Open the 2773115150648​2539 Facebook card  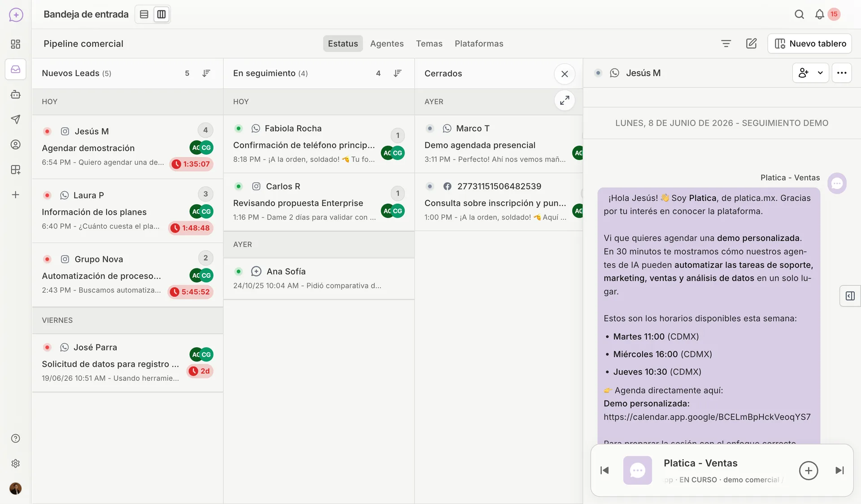[499, 202]
